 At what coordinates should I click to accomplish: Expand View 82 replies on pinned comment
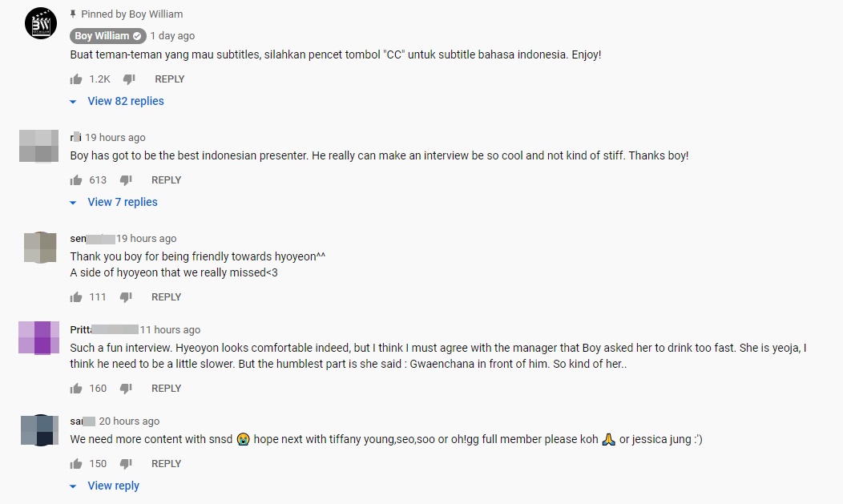coord(125,101)
